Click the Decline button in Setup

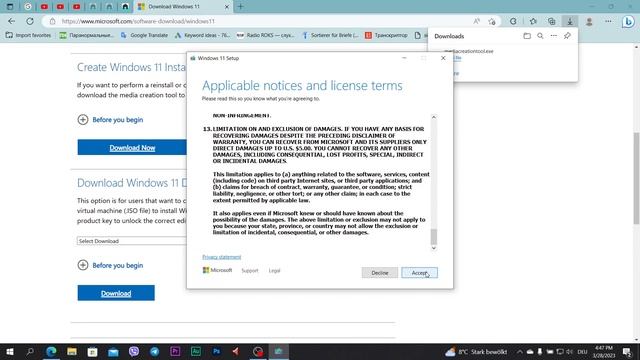point(380,273)
